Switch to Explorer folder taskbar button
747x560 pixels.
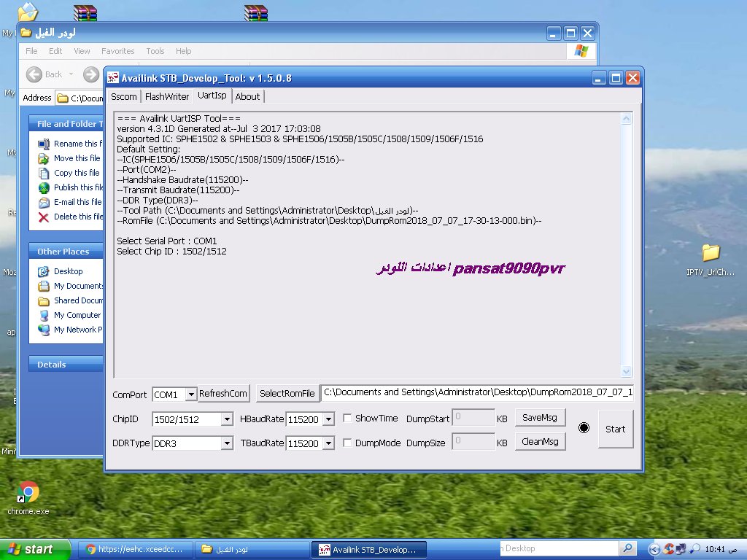[252, 549]
